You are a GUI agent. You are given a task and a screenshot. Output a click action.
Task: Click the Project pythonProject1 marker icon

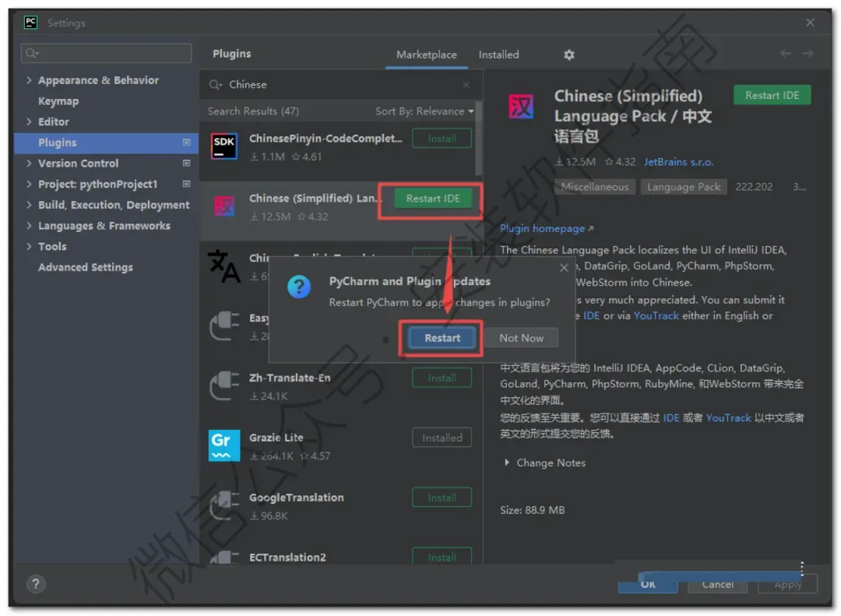tap(187, 184)
